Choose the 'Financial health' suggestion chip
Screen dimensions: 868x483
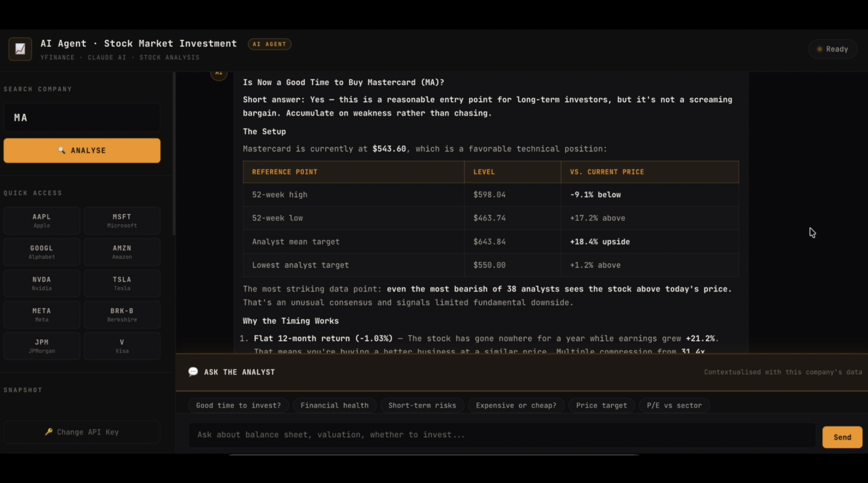pos(335,406)
